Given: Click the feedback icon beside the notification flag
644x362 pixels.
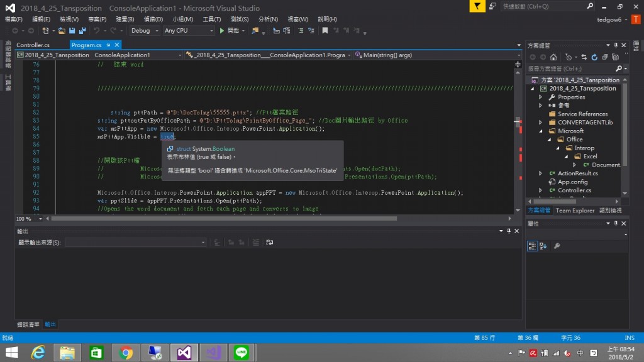Looking at the screenshot, I should click(492, 6).
